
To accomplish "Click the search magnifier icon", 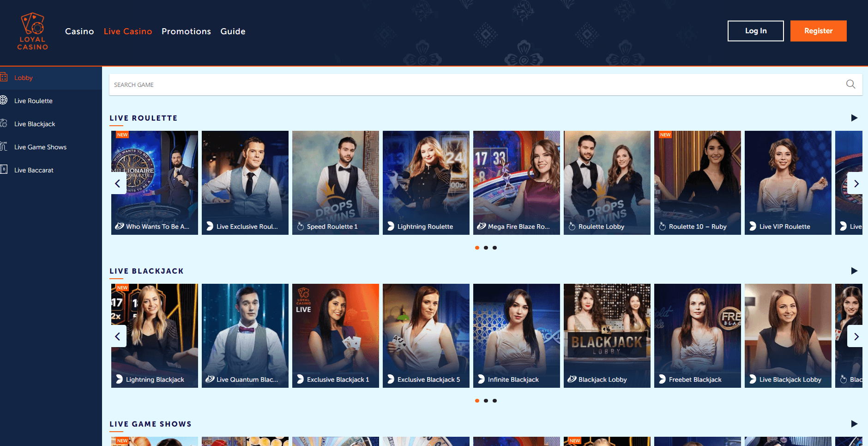I will (x=850, y=84).
